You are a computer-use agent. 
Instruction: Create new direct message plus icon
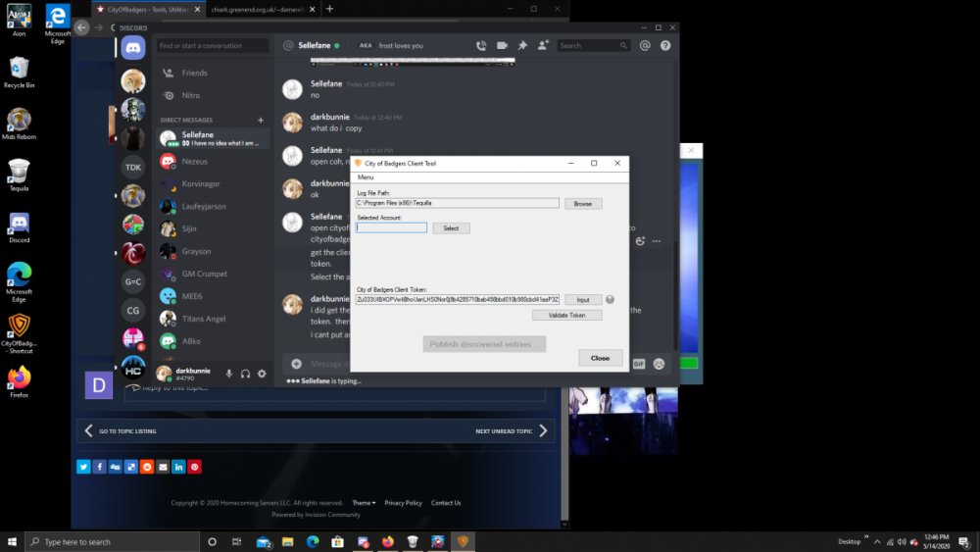261,120
